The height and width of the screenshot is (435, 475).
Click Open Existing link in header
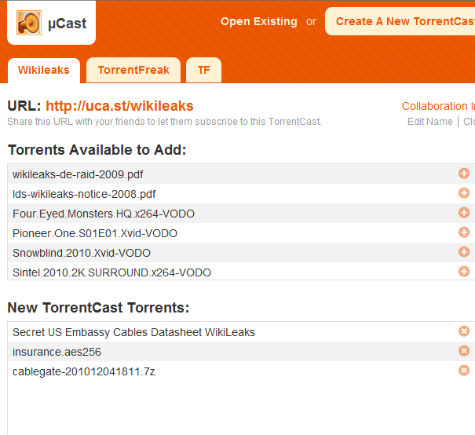click(259, 21)
